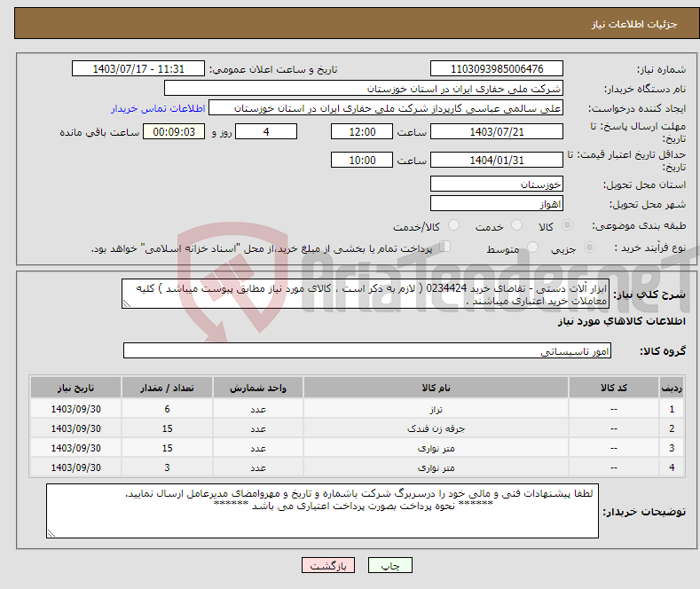Toggle the Islamic treasury payment checkbox
The width and height of the screenshot is (700, 589).
point(444,247)
